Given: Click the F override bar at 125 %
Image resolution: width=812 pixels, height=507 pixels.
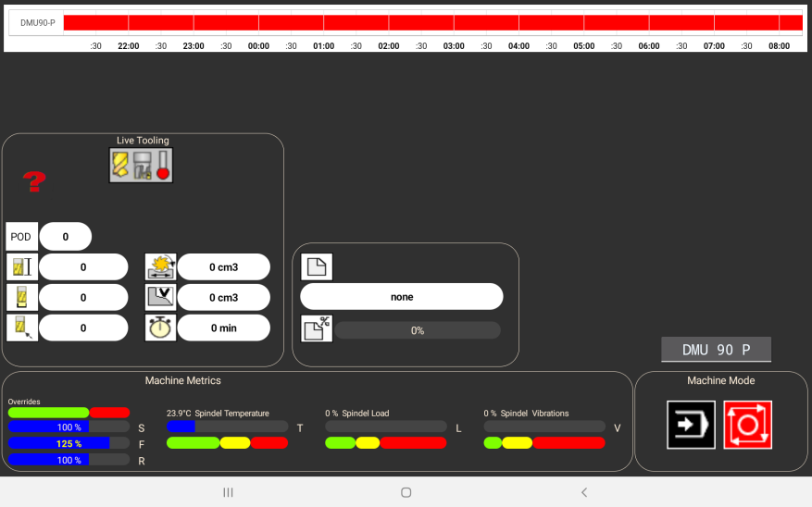Looking at the screenshot, I should click(69, 443).
